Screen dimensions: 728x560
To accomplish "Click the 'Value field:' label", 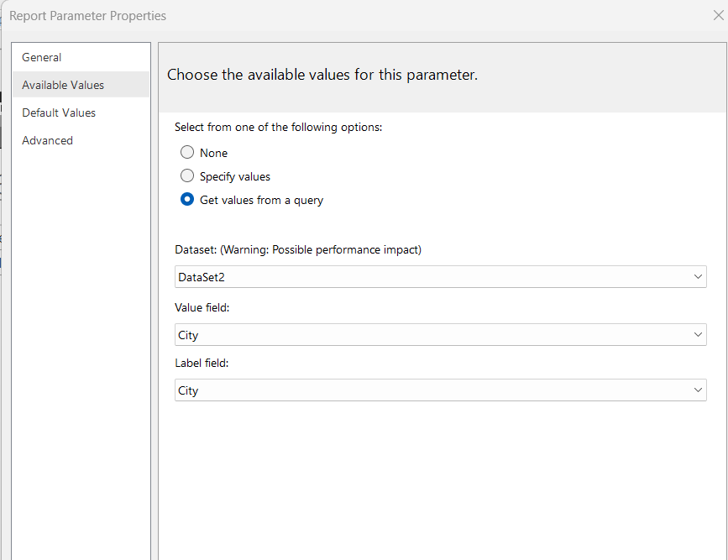I will (x=202, y=308).
